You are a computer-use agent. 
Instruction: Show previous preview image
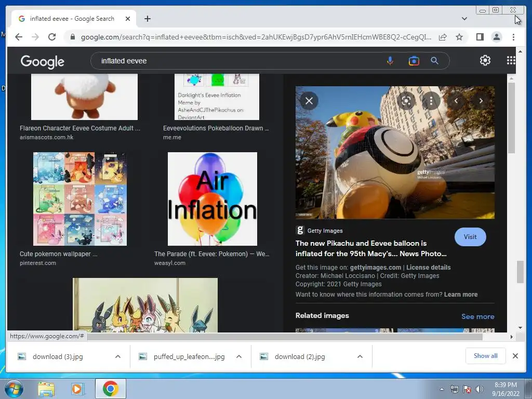click(456, 101)
